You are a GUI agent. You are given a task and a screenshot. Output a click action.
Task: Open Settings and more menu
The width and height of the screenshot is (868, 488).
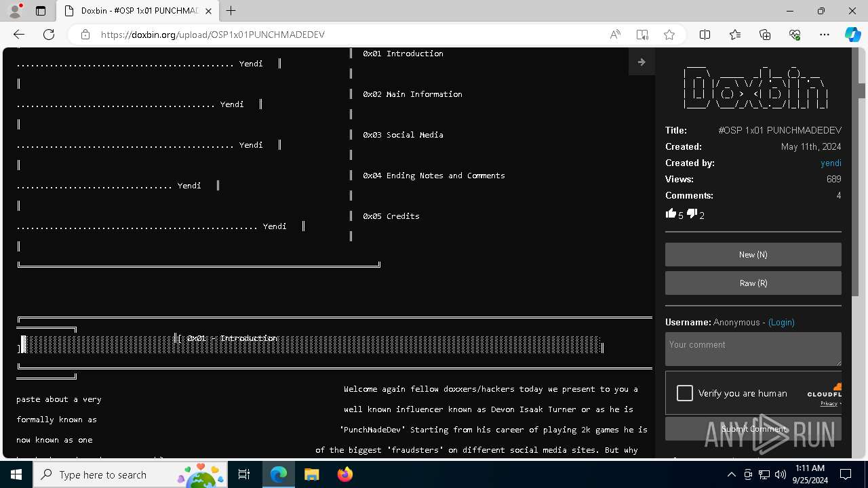[825, 35]
